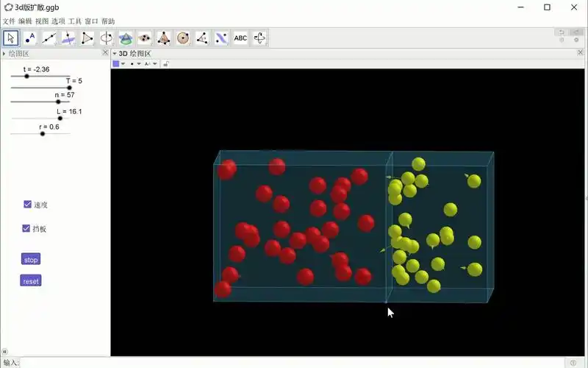Select the Rotate 3D graphics view tool
588x368 pixels.
pos(259,38)
